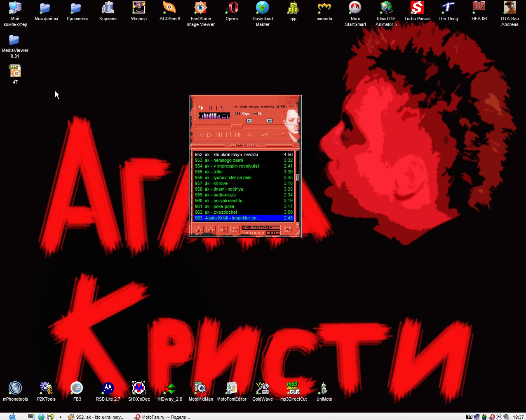Open The Thing game shortcut
This screenshot has width=526, height=420.
click(448, 11)
